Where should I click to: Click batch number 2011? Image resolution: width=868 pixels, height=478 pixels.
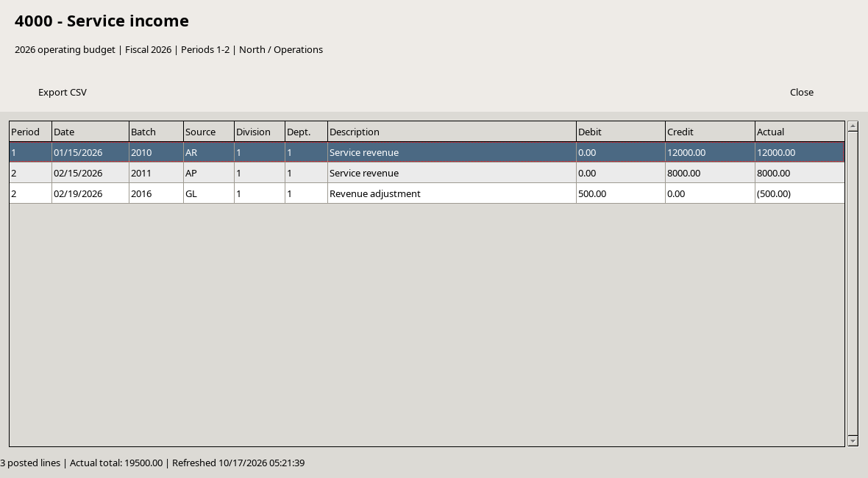click(156, 173)
